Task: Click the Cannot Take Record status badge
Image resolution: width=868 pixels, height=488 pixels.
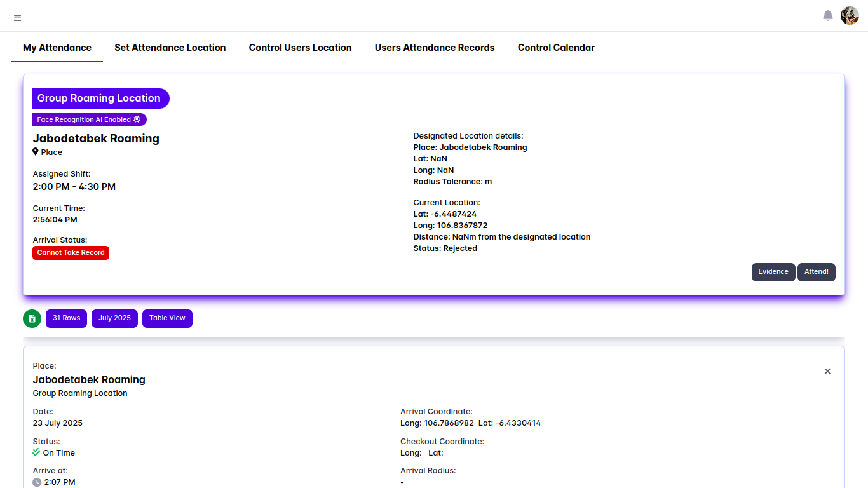Action: (71, 253)
